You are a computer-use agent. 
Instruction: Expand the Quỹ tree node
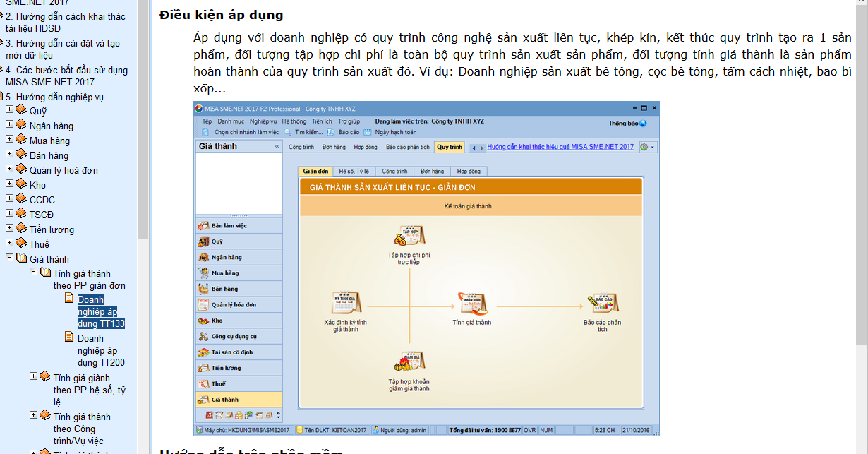pyautogui.click(x=9, y=110)
